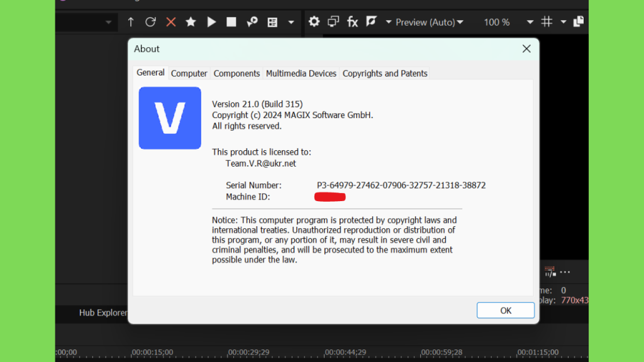Open the Preview (Auto) quality dropdown
644x362 pixels.
(x=430, y=22)
